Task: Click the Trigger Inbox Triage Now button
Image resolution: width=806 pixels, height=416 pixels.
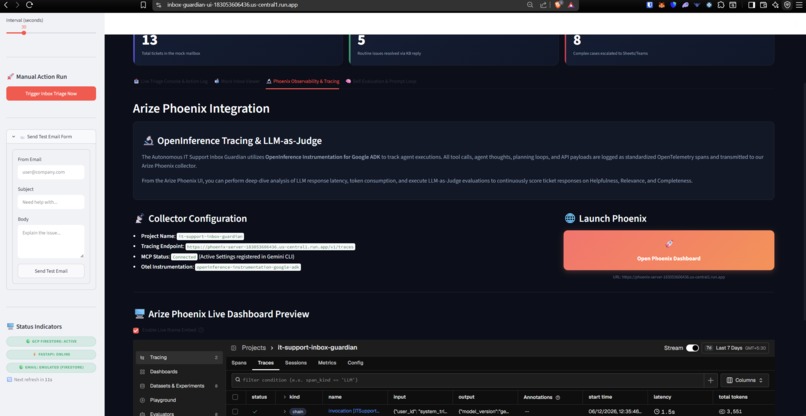Action: click(51, 94)
